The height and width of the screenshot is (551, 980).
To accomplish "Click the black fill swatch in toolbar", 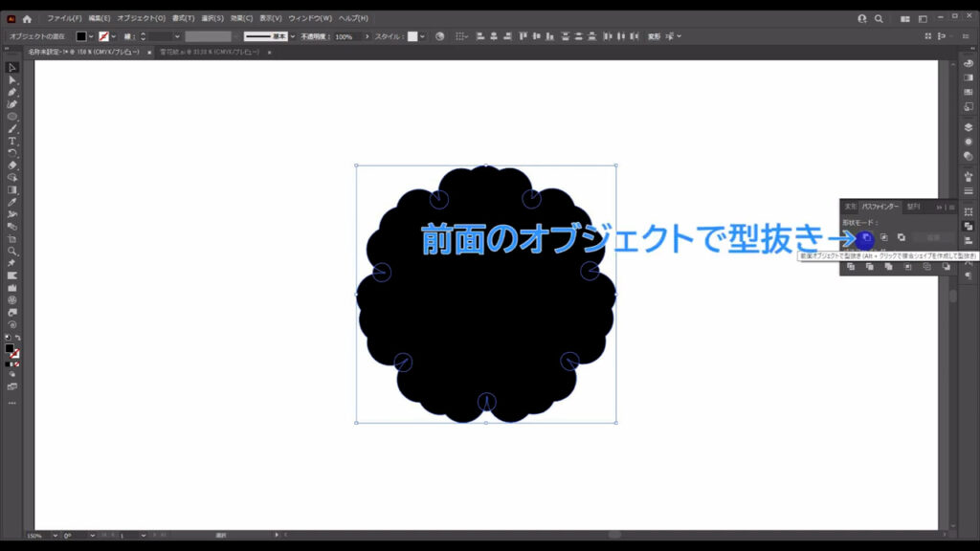I will tap(10, 349).
